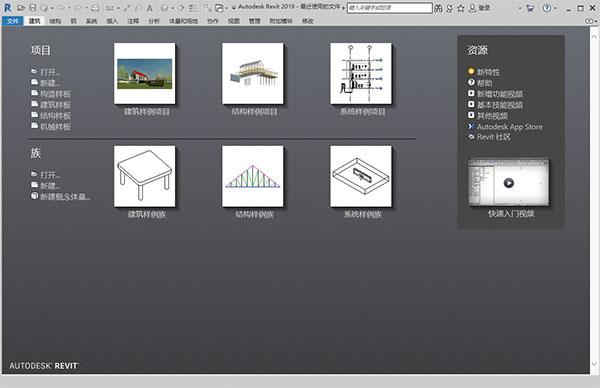Click the user Sign In (登录) icon

[x=473, y=8]
